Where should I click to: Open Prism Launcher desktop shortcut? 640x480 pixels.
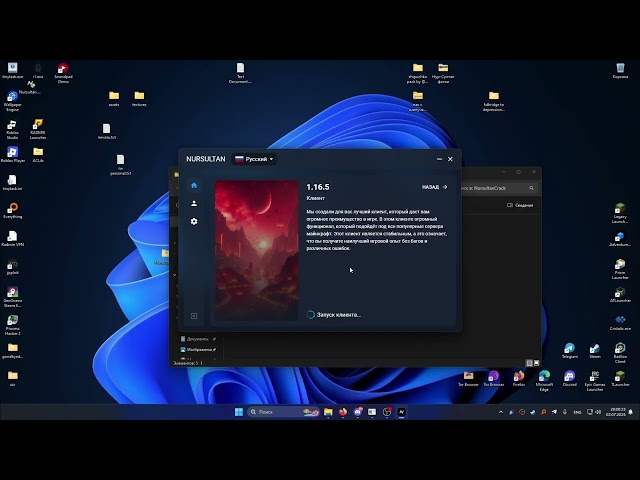point(620,269)
